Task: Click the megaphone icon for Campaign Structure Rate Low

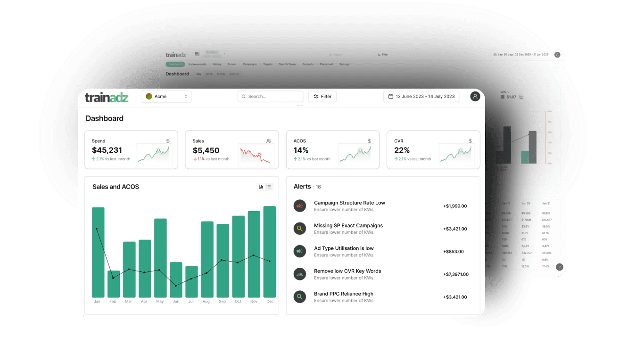Action: tap(299, 206)
